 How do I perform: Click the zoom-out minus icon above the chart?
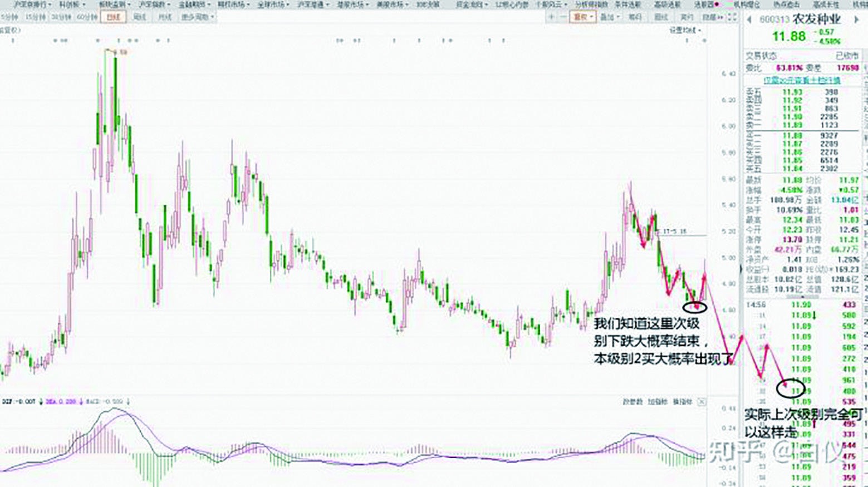pos(564,17)
